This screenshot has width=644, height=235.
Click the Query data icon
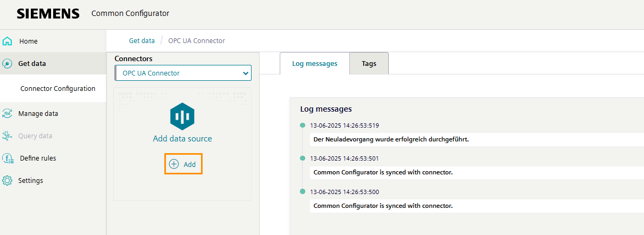tap(7, 136)
